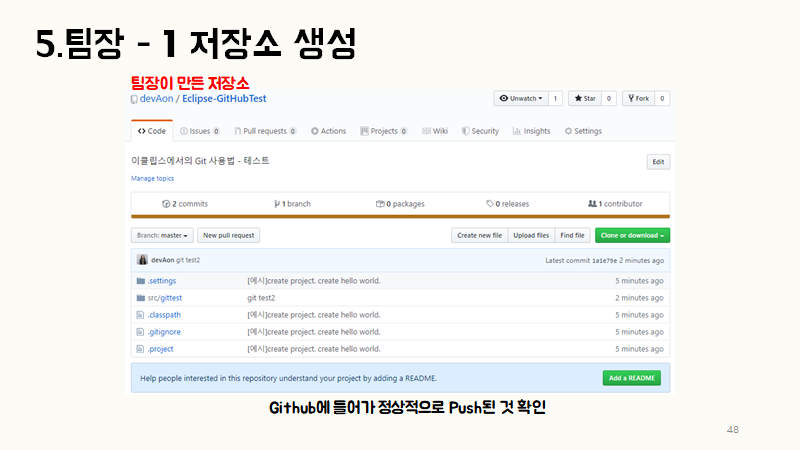Screen dimensions: 800x450
Task: Click the fork count showing 0
Action: tap(662, 98)
